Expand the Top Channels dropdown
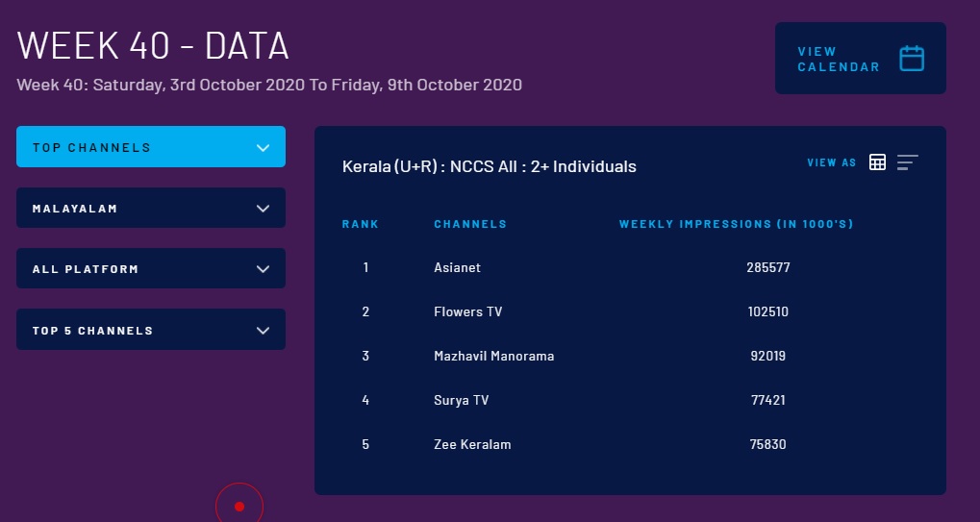The image size is (980, 522). pyautogui.click(x=151, y=147)
